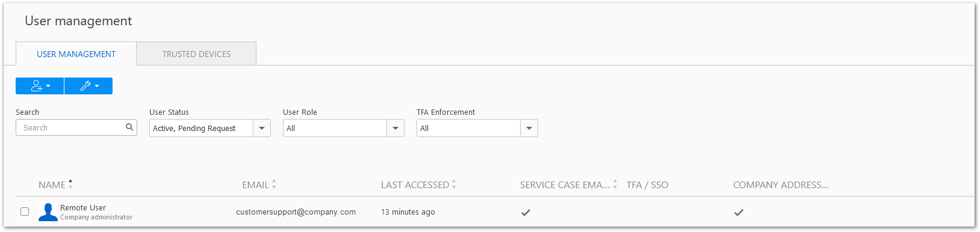Click the TFA / SSO column header
The width and height of the screenshot is (980, 232).
pos(647,185)
